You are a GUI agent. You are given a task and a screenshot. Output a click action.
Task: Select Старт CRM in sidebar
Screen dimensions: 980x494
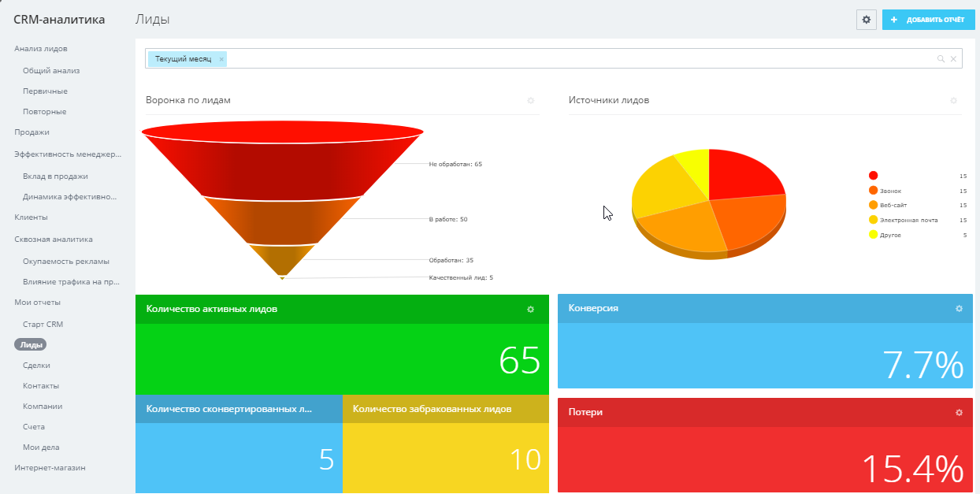pyautogui.click(x=43, y=325)
